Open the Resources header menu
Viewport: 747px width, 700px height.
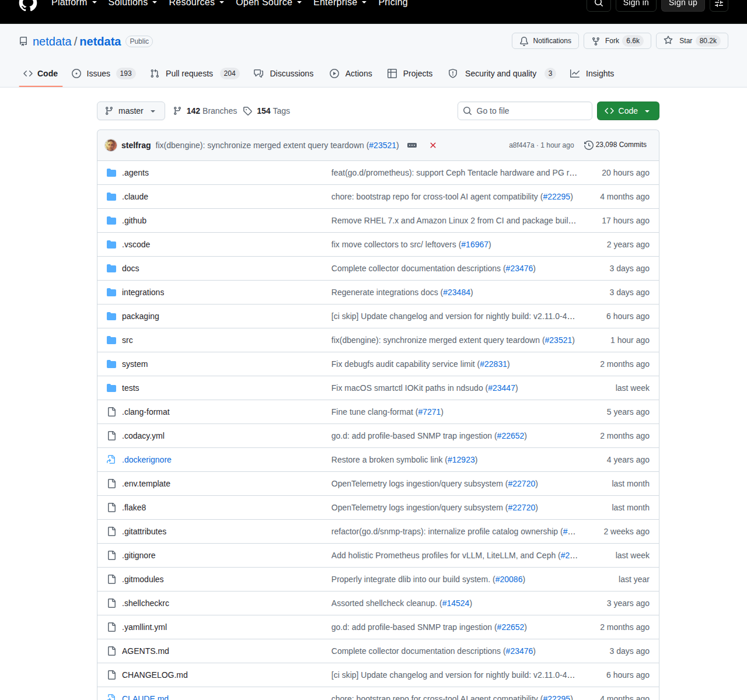196,3
